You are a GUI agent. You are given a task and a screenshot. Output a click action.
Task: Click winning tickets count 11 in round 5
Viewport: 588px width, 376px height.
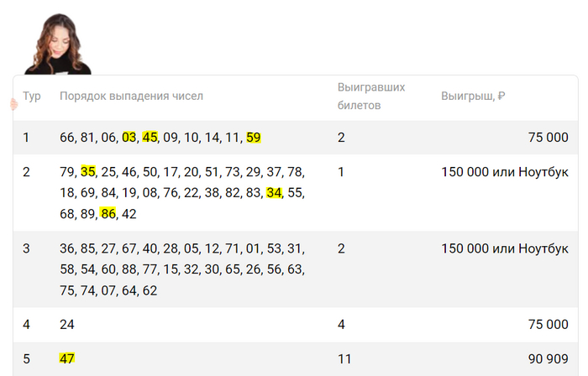(x=344, y=358)
